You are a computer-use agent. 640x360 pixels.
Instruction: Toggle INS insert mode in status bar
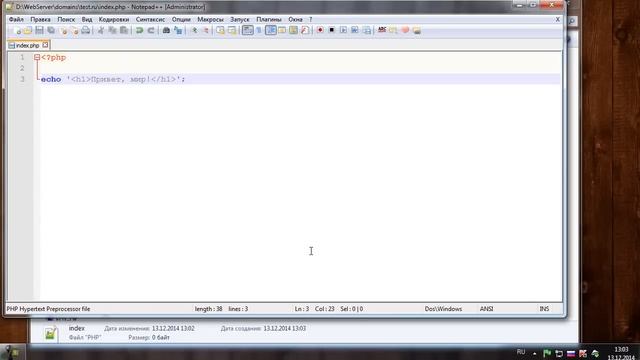544,309
